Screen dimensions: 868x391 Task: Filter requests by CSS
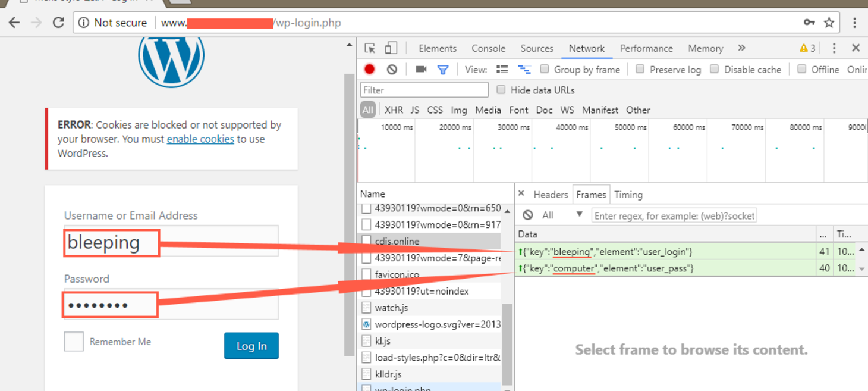pos(435,110)
